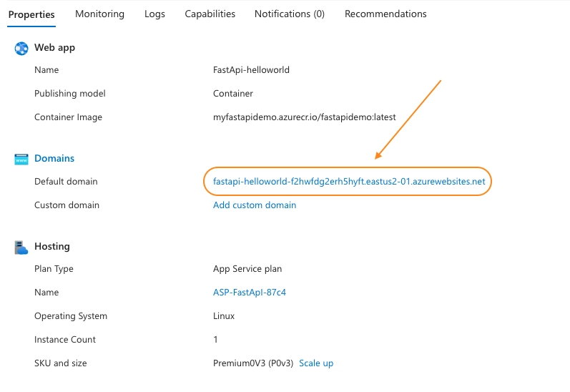Image resolution: width=570 pixels, height=392 pixels.
Task: View the Recommendations tab
Action: tap(385, 14)
